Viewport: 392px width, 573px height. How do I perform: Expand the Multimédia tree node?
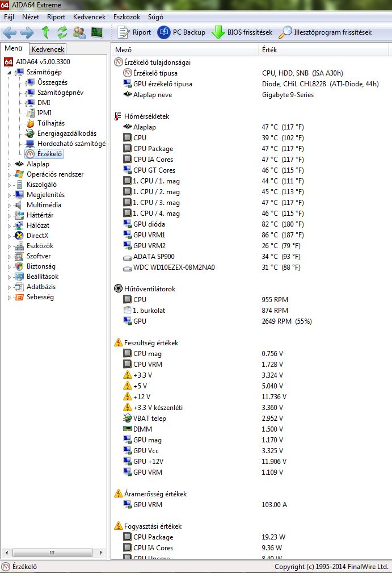coord(9,206)
